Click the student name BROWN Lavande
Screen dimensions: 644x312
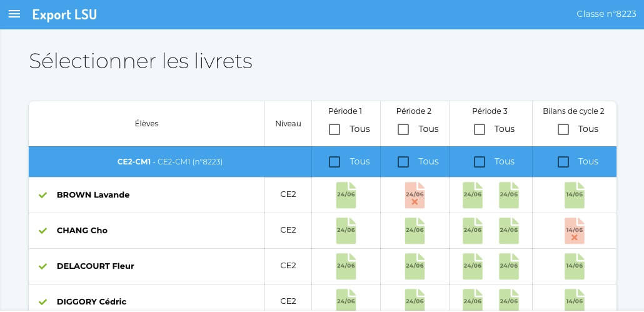coord(93,195)
